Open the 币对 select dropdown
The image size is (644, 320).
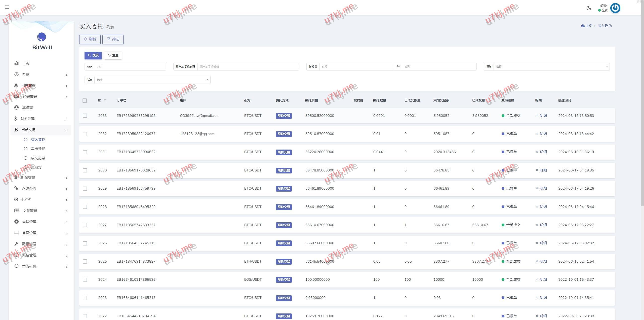551,67
